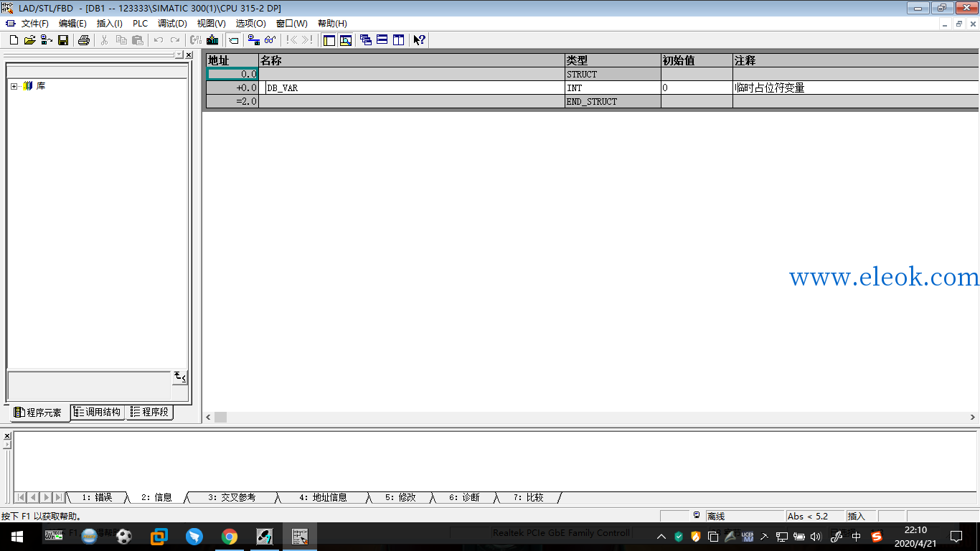Select the 3: 交叉参考 output tab
Image resolution: width=980 pixels, height=551 pixels.
[x=231, y=497]
